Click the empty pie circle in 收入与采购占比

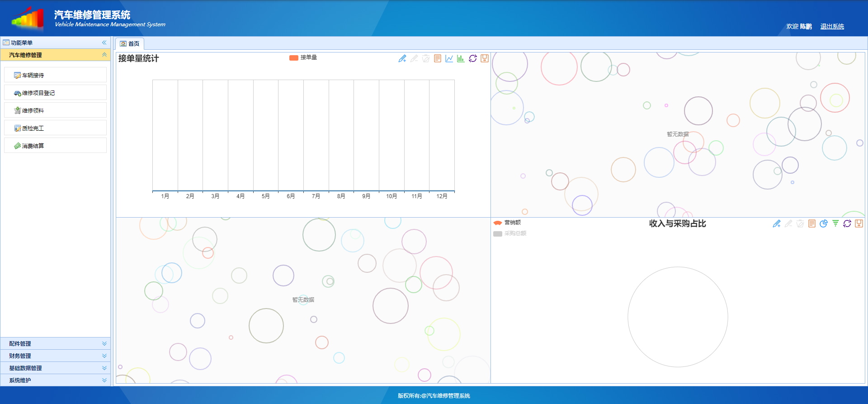tap(678, 317)
